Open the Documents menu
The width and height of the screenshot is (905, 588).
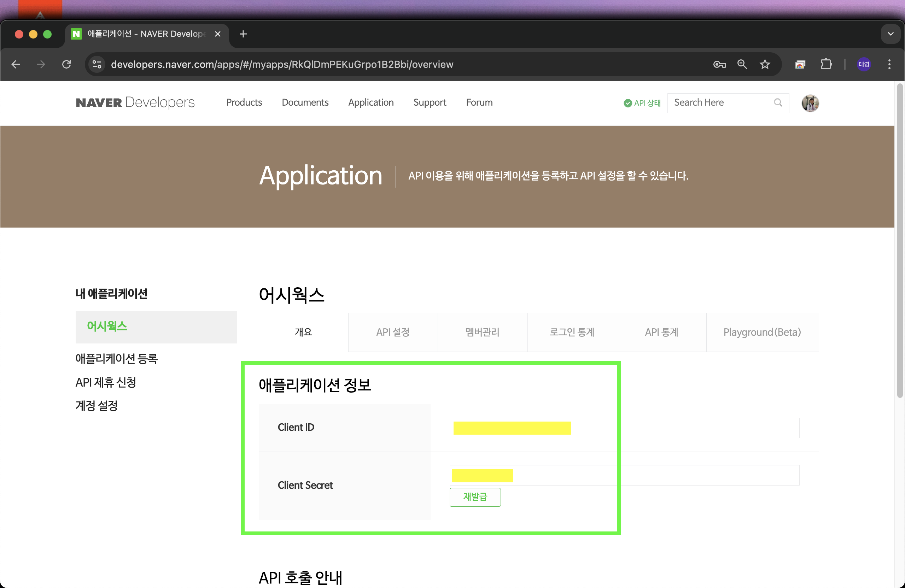(x=305, y=102)
